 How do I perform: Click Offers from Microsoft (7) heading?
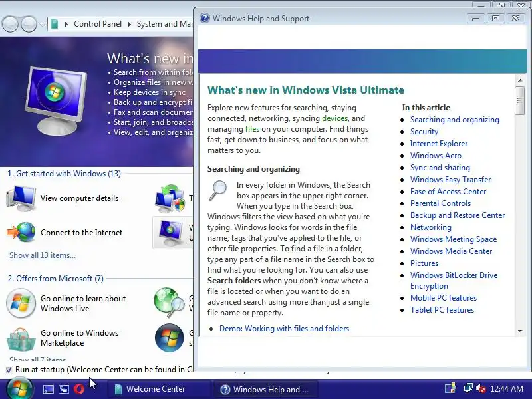[56, 279]
